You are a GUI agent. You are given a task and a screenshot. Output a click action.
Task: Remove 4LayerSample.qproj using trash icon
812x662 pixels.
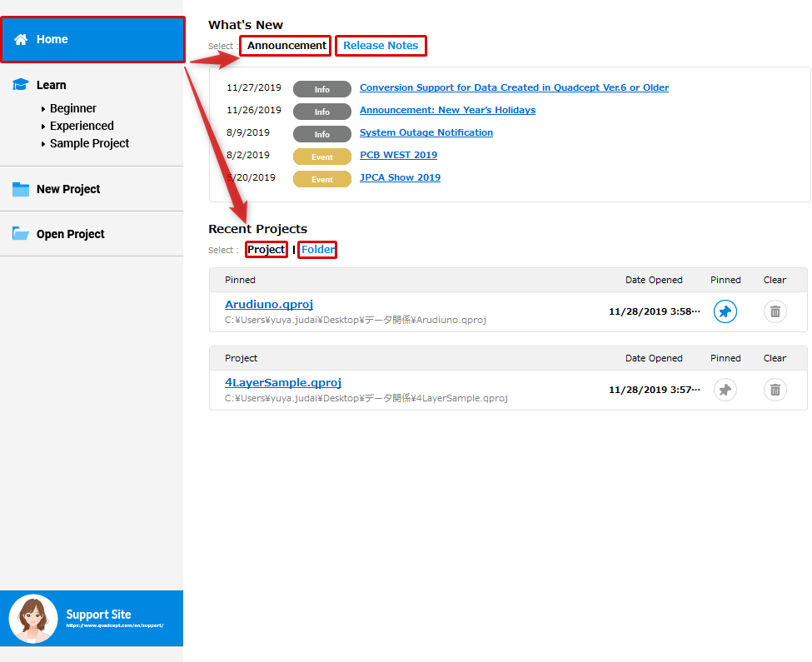coord(775,390)
